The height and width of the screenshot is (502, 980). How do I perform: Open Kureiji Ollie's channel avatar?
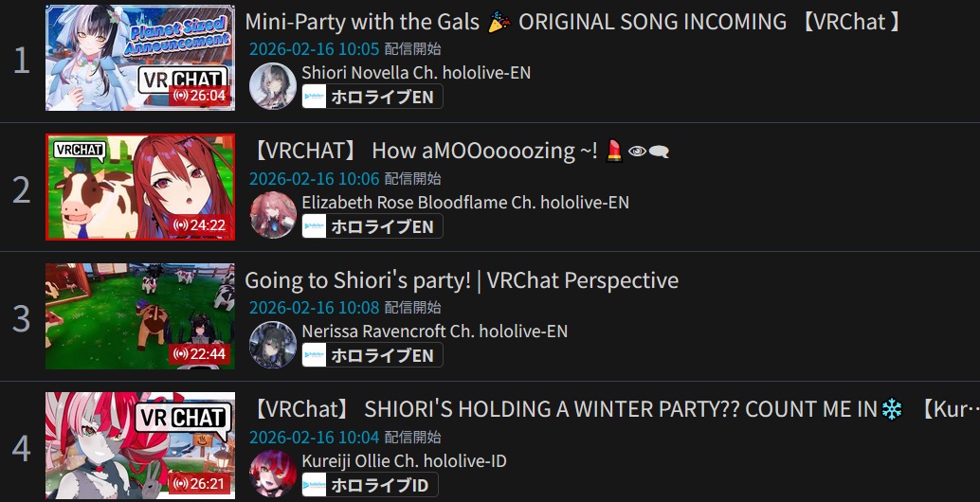coord(273,474)
